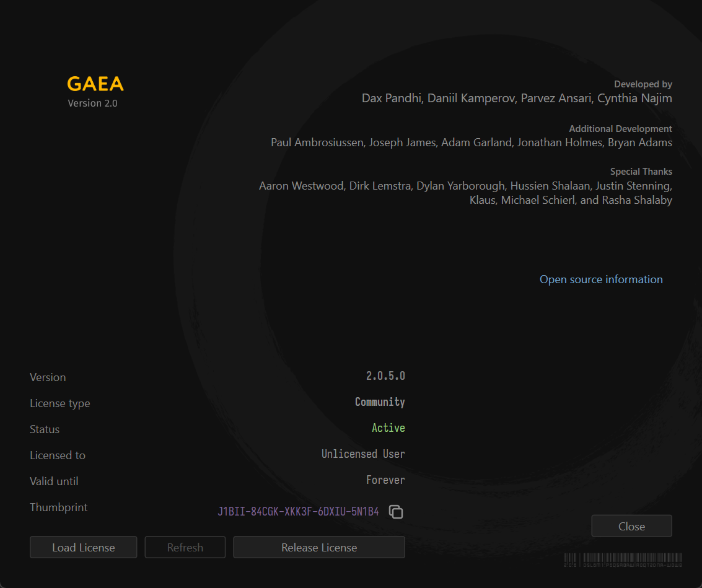The height and width of the screenshot is (588, 702).
Task: Click the Forever validity value
Action: (385, 480)
